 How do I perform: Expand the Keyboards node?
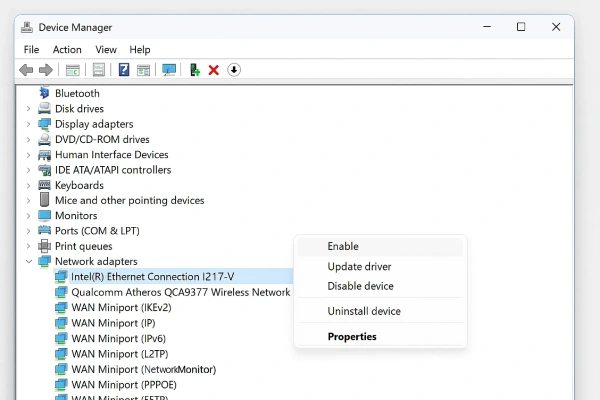point(28,185)
